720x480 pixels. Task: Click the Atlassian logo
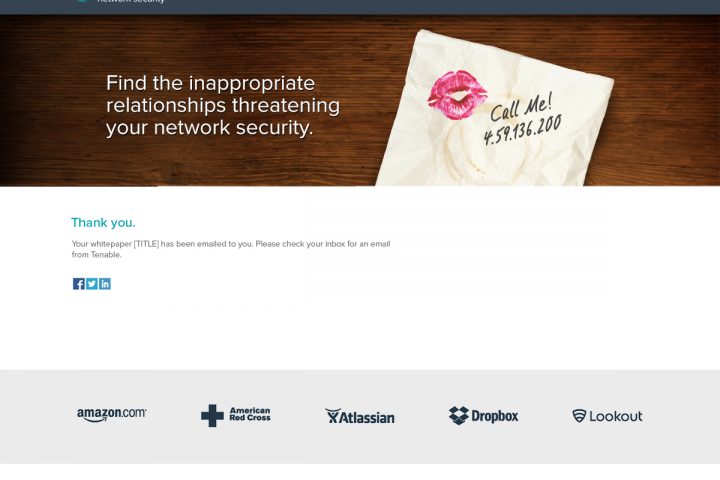click(360, 416)
